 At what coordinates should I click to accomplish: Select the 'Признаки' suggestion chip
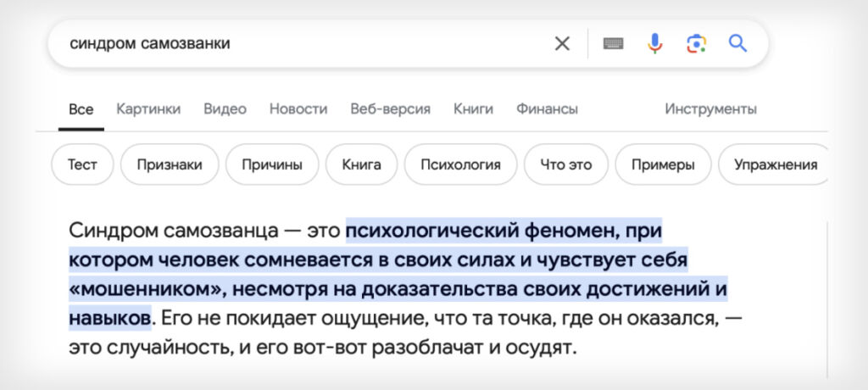coord(170,164)
